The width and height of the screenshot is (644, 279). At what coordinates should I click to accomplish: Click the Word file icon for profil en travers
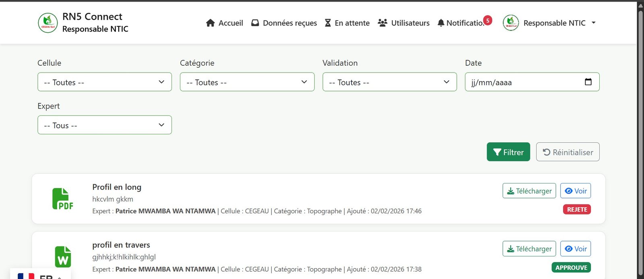point(63,257)
